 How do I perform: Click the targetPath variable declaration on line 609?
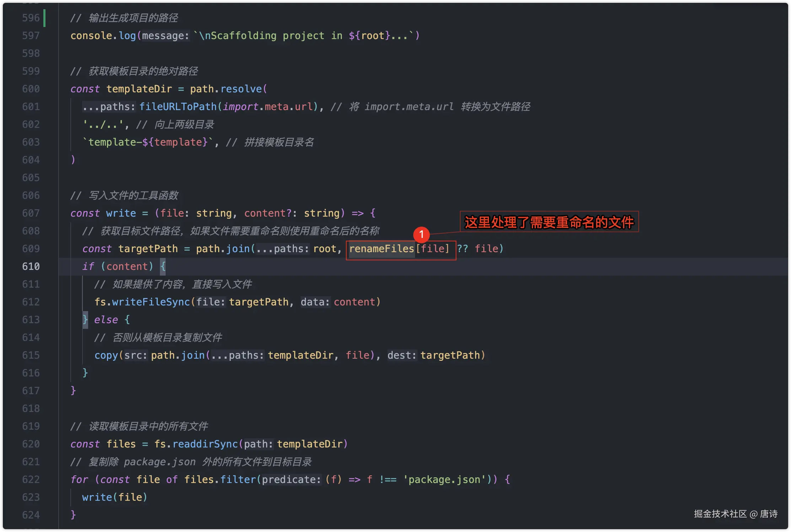tap(148, 249)
